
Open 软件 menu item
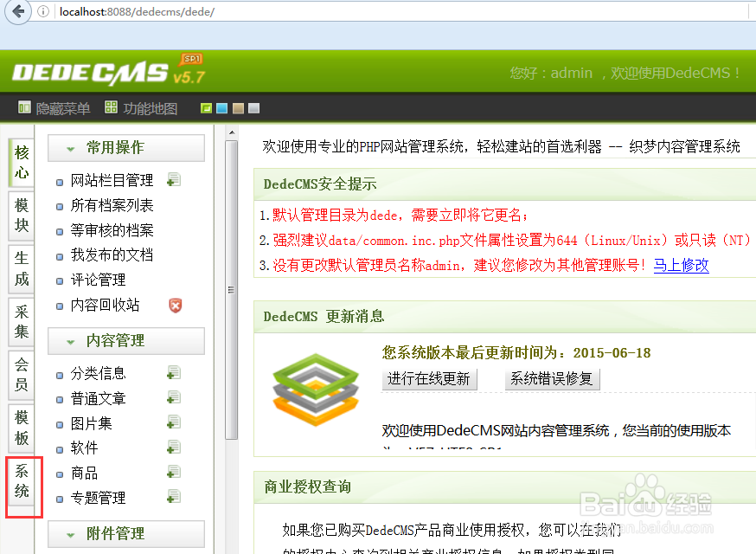pos(84,448)
